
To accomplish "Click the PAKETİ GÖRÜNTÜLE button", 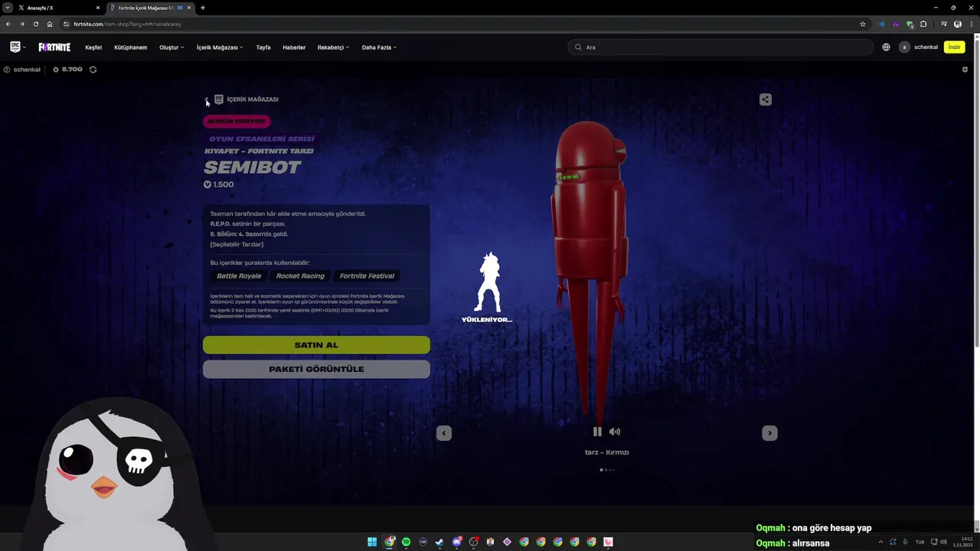I will coord(316,369).
